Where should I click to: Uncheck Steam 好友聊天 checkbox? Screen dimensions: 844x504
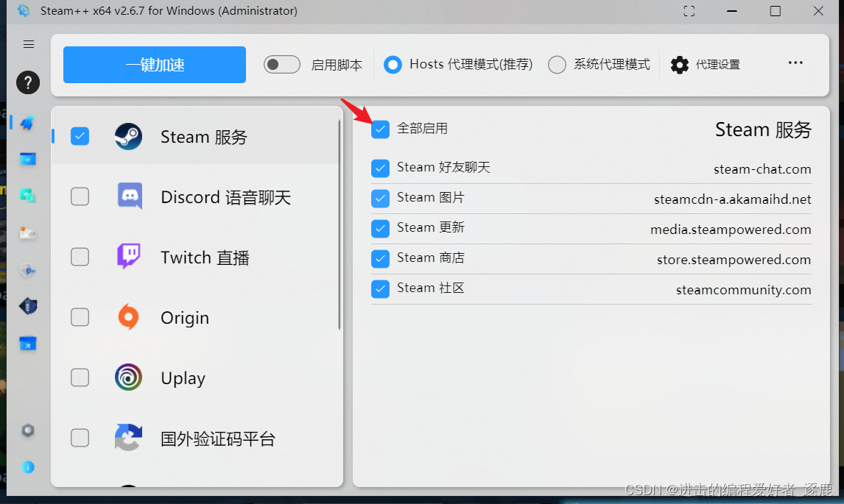[x=380, y=168]
